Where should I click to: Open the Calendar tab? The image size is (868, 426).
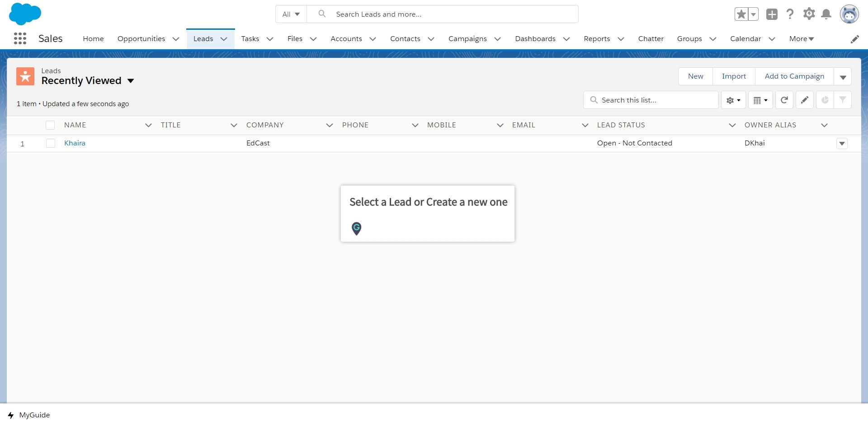[x=745, y=39]
